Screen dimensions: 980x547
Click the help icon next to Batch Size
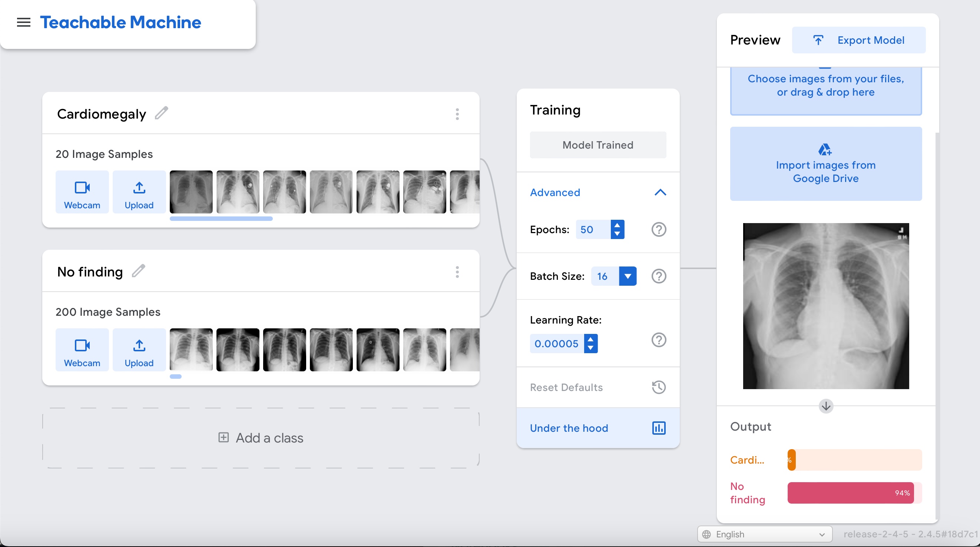click(659, 276)
